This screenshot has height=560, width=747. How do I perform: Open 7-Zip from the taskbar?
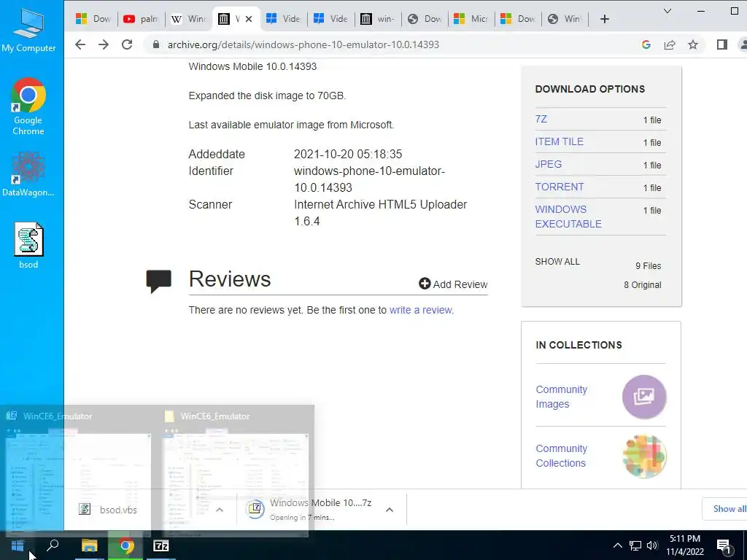point(161,545)
